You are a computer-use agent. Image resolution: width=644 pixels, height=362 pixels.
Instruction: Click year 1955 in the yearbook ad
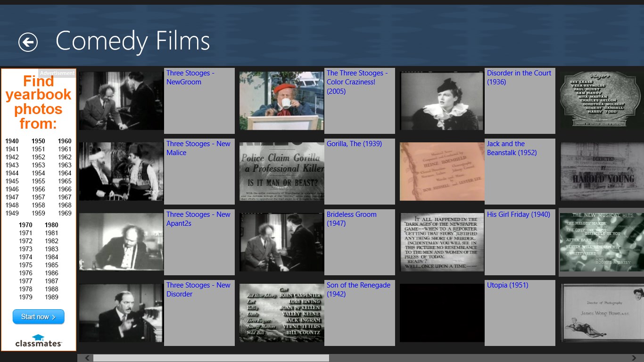pyautogui.click(x=39, y=181)
